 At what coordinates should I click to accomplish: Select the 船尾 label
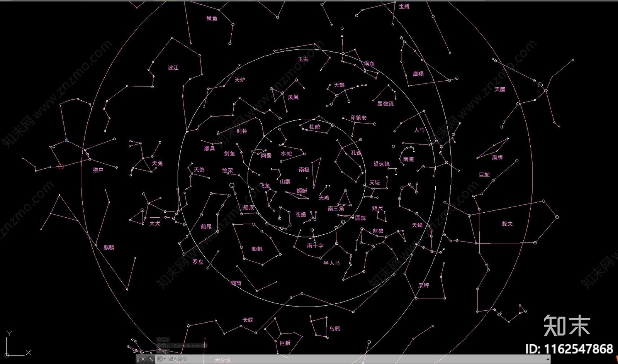click(x=206, y=227)
